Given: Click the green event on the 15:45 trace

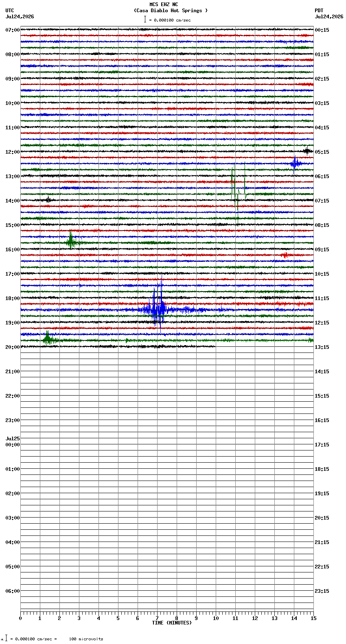Looking at the screenshot, I should click(x=72, y=241).
